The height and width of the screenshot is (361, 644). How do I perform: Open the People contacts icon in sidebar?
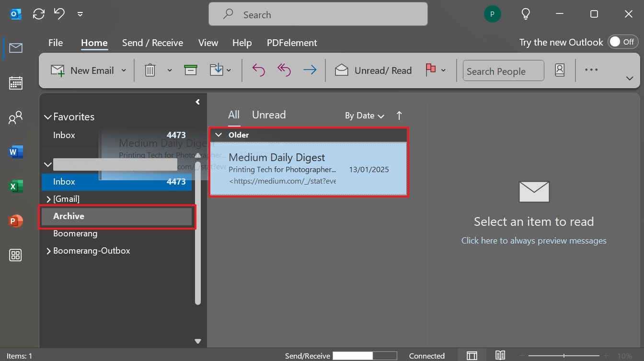pyautogui.click(x=16, y=117)
